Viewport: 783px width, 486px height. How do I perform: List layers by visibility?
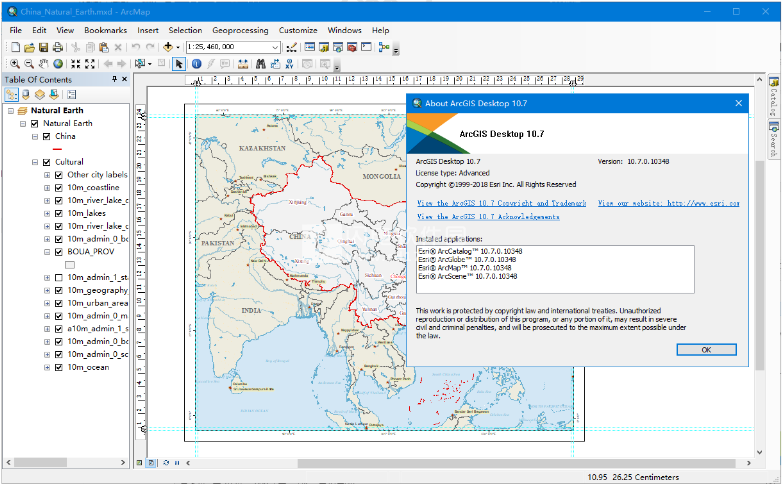(39, 94)
